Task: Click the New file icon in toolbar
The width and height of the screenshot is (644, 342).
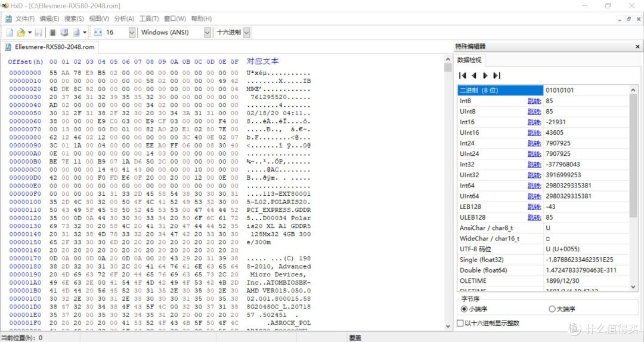Action: coord(10,32)
